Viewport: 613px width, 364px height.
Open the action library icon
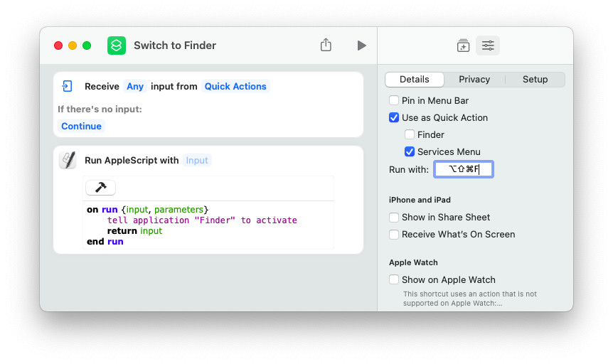coord(463,45)
